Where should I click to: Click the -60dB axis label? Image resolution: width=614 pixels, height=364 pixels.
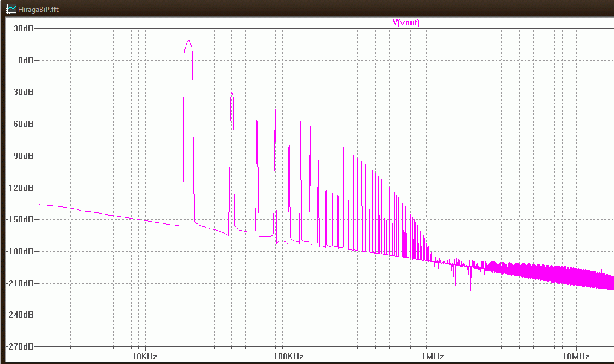tap(22, 124)
